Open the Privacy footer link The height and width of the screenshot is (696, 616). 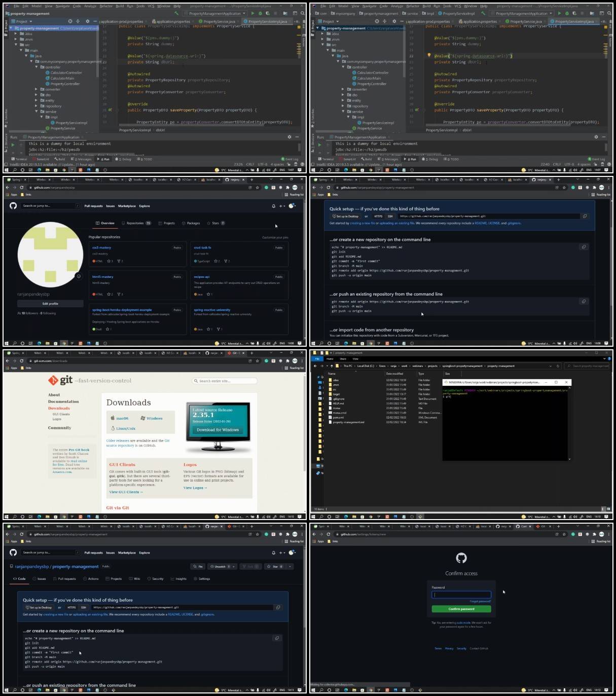(x=449, y=648)
